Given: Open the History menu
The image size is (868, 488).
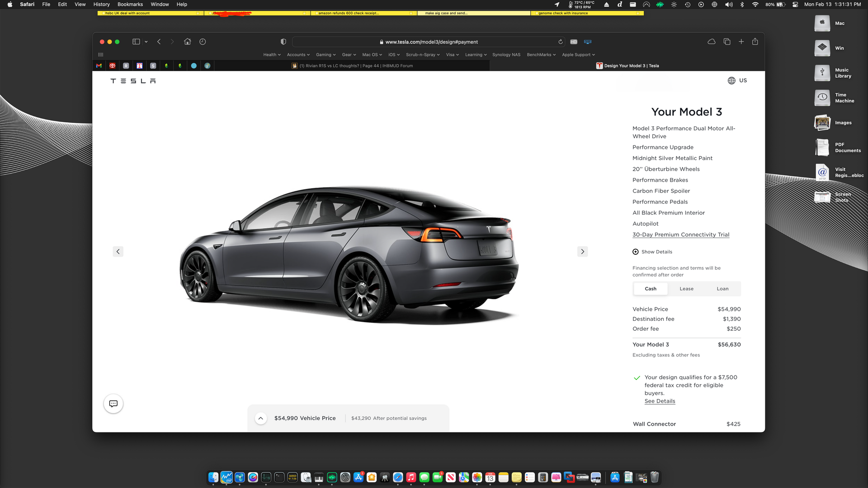Looking at the screenshot, I should click(101, 5).
